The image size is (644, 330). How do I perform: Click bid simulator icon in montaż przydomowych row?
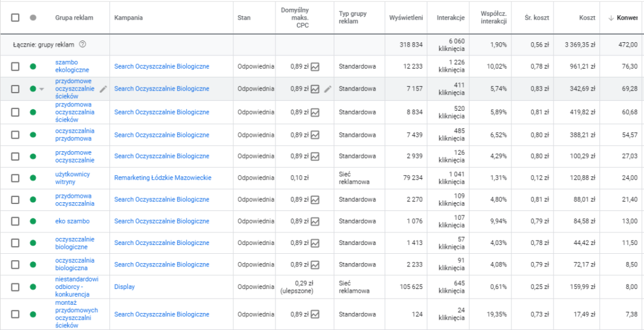(315, 314)
